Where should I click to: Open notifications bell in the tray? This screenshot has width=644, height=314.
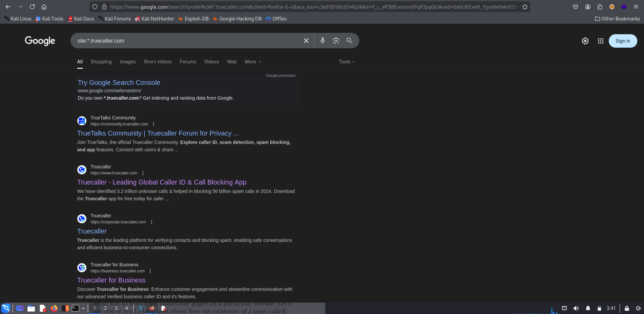click(x=588, y=308)
